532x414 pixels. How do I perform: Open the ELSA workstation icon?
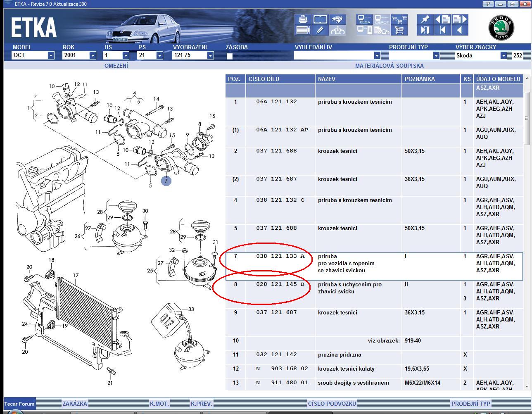tap(364, 19)
